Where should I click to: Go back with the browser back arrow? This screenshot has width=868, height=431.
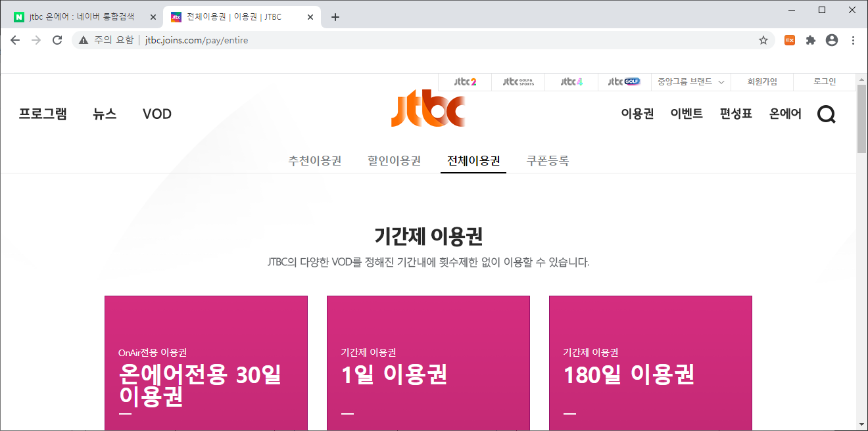click(x=15, y=40)
